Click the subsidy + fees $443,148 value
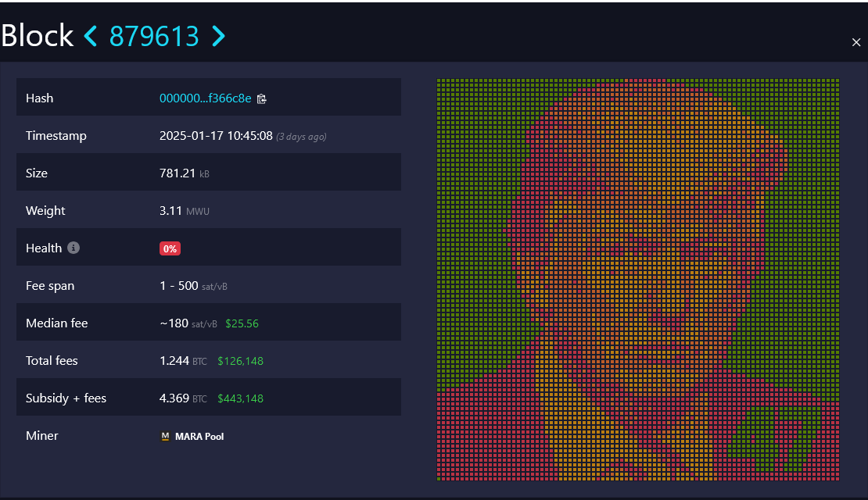Viewport: 868px width, 500px height. click(240, 398)
